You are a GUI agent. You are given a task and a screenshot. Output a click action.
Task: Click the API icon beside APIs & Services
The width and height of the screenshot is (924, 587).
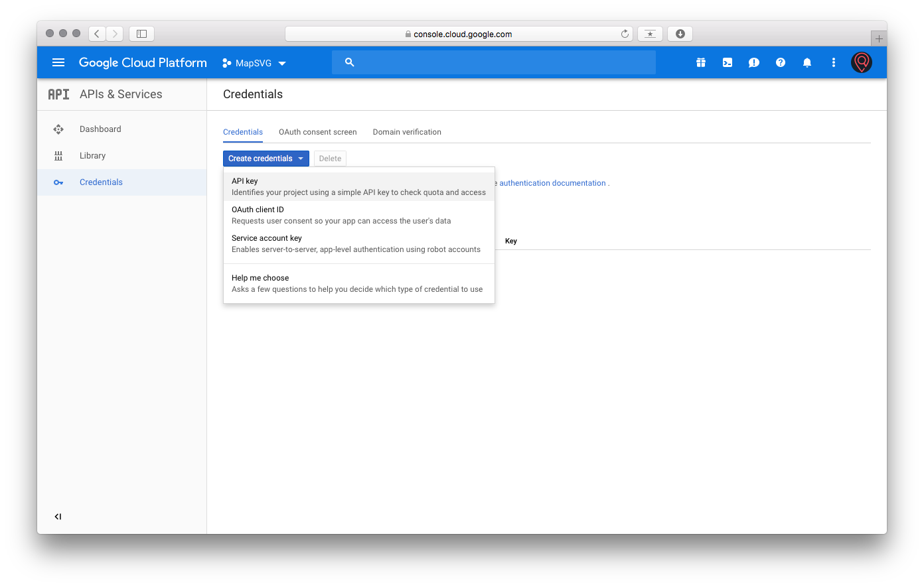pos(58,94)
